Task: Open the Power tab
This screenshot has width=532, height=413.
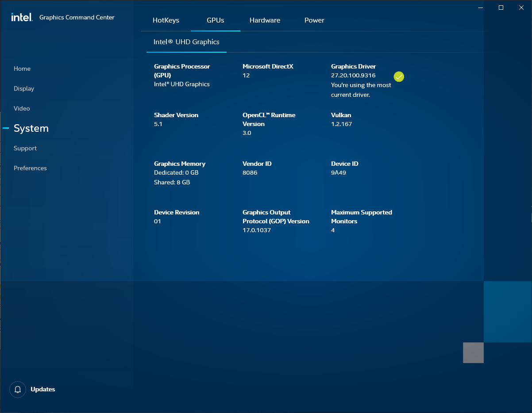Action: coord(314,20)
